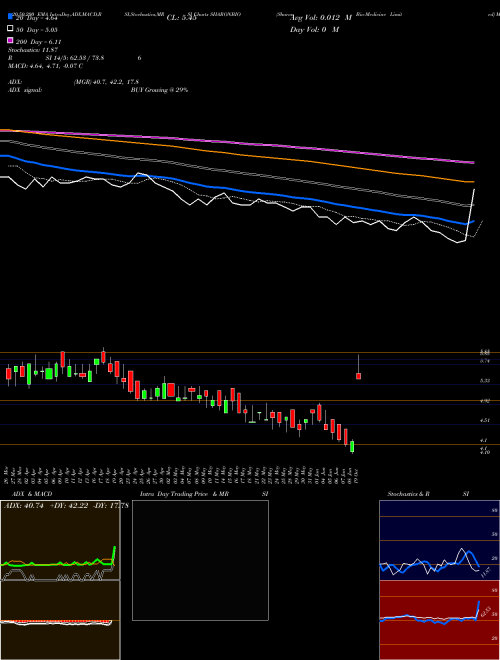Click the 'Intra Day Trading Price & MR' title
This screenshot has height=660, width=500.
[x=184, y=494]
